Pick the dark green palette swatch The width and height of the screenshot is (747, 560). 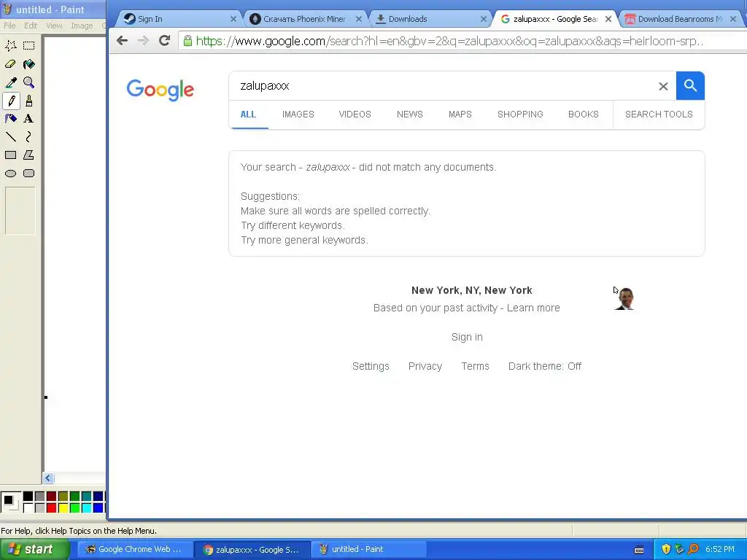point(75,497)
